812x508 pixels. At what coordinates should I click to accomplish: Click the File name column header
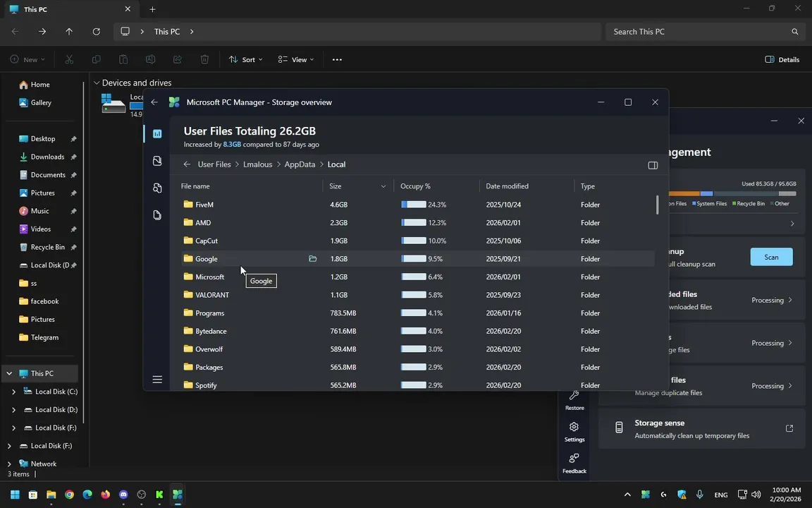(x=195, y=186)
